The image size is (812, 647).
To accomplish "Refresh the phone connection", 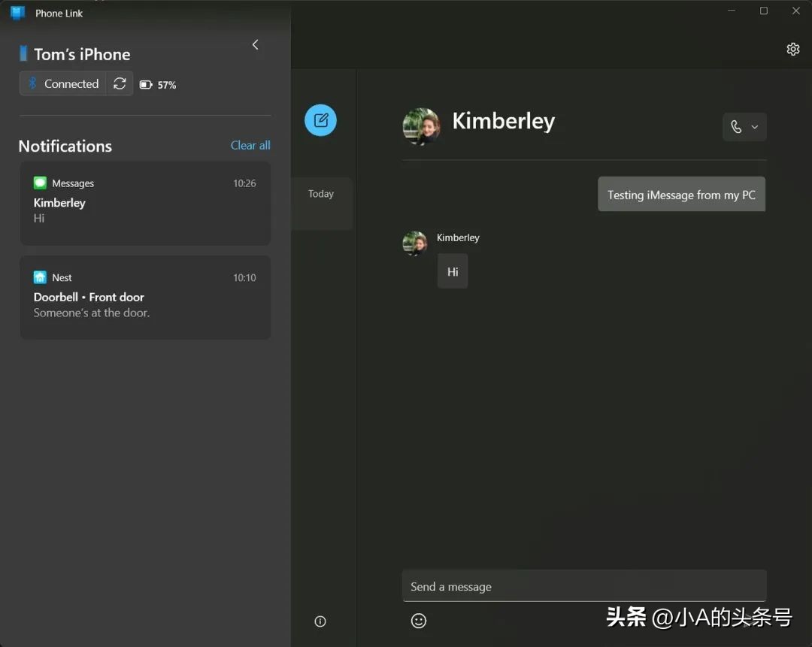I will coord(120,84).
